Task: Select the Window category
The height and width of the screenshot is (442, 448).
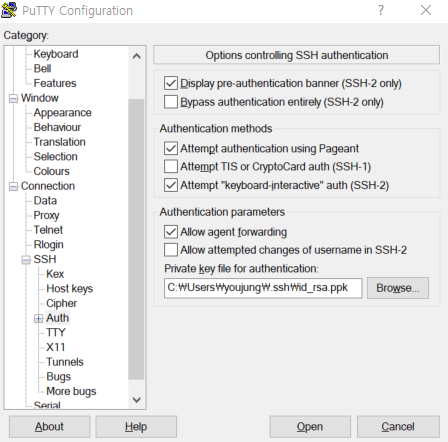Action: 40,98
